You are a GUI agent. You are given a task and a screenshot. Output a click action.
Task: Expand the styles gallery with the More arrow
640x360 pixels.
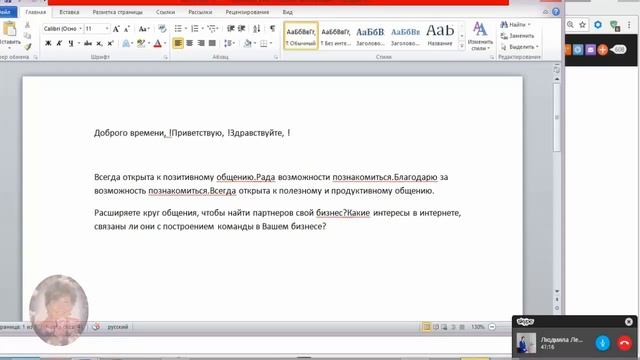click(x=462, y=46)
